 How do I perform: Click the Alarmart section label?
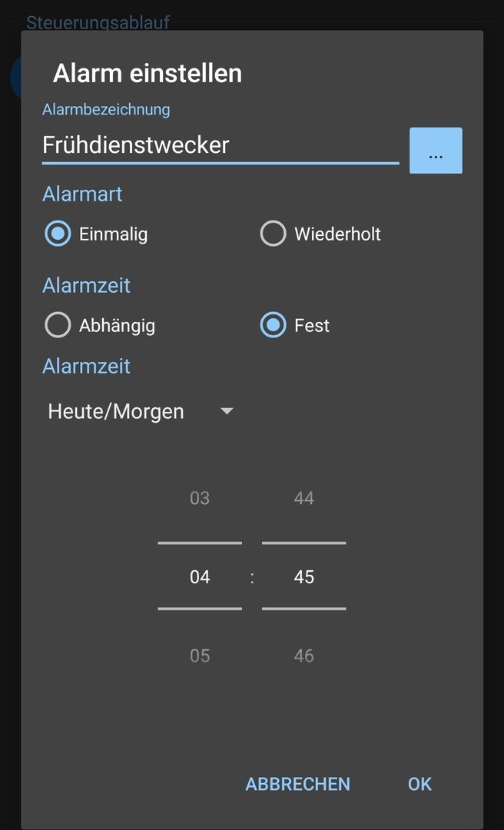(x=82, y=194)
